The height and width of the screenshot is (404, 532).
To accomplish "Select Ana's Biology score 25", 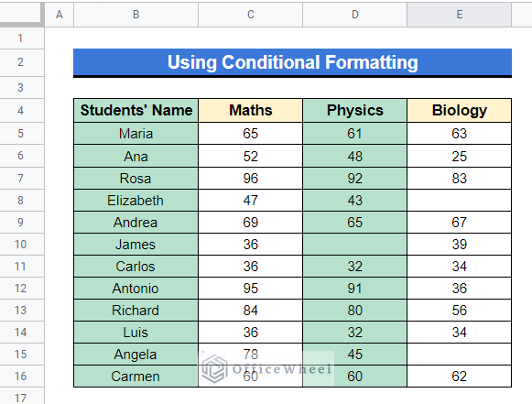I will (460, 156).
